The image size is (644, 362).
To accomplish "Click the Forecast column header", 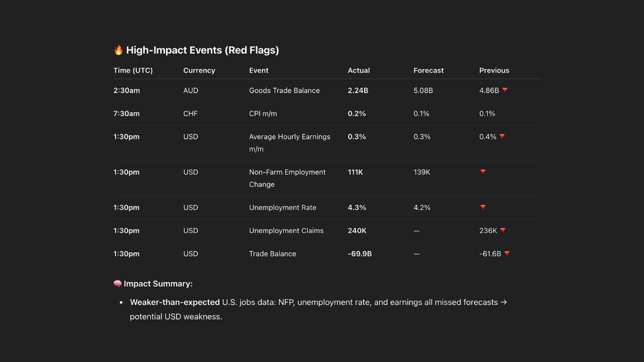I will (x=428, y=70).
